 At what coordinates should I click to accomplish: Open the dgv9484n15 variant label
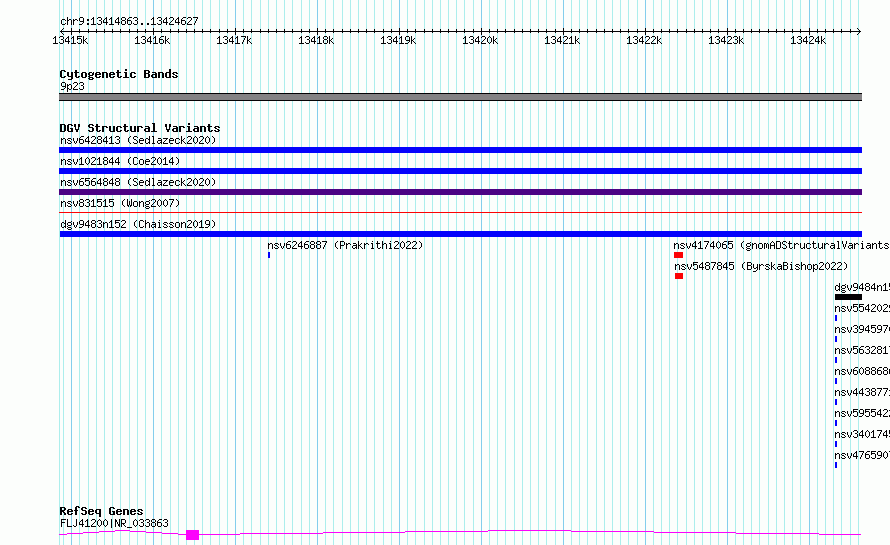pyautogui.click(x=862, y=287)
